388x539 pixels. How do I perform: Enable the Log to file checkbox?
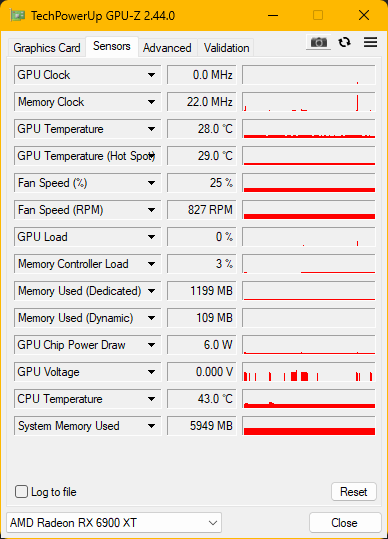pyautogui.click(x=21, y=492)
